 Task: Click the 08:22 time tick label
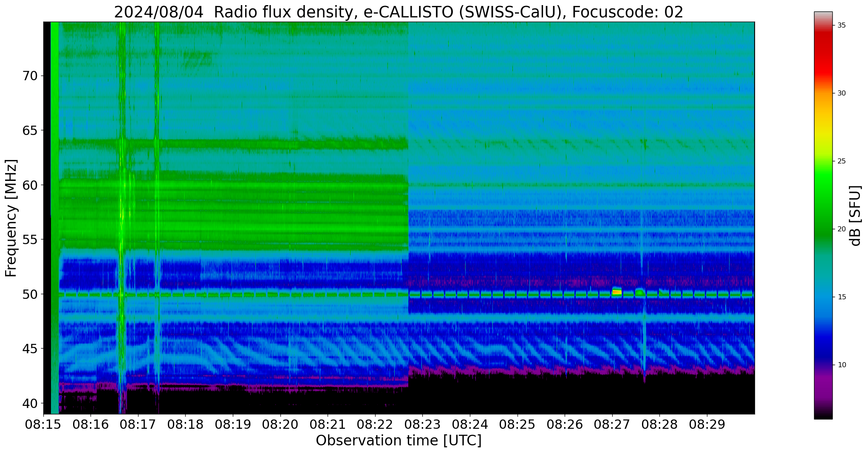tap(375, 424)
